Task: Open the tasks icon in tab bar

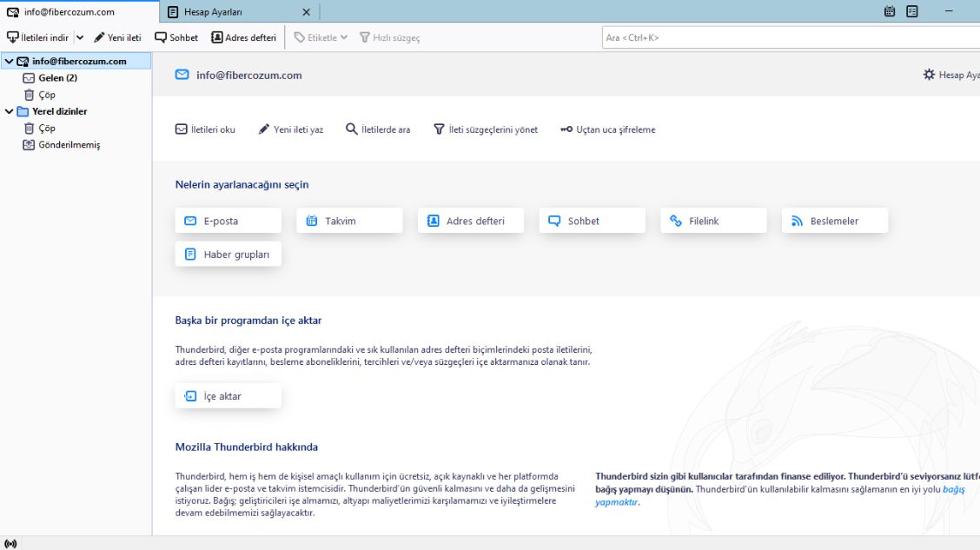Action: (x=912, y=12)
